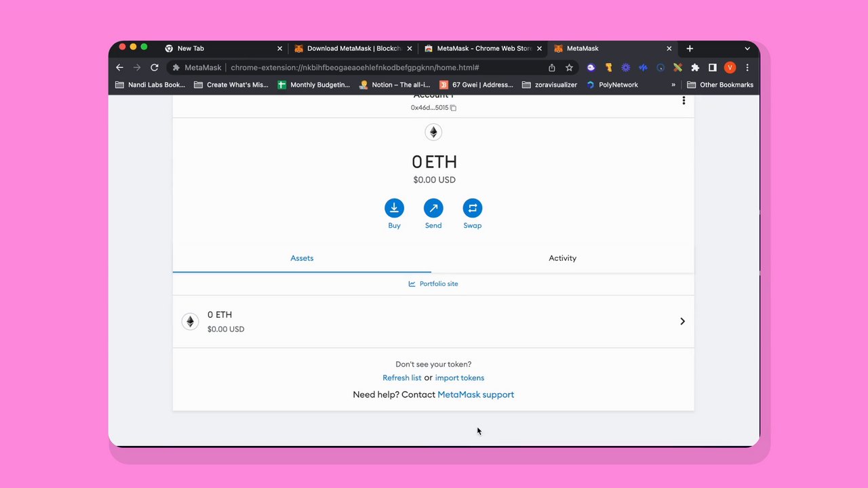The width and height of the screenshot is (868, 488).
Task: Click the Swap icon button
Action: (x=473, y=208)
